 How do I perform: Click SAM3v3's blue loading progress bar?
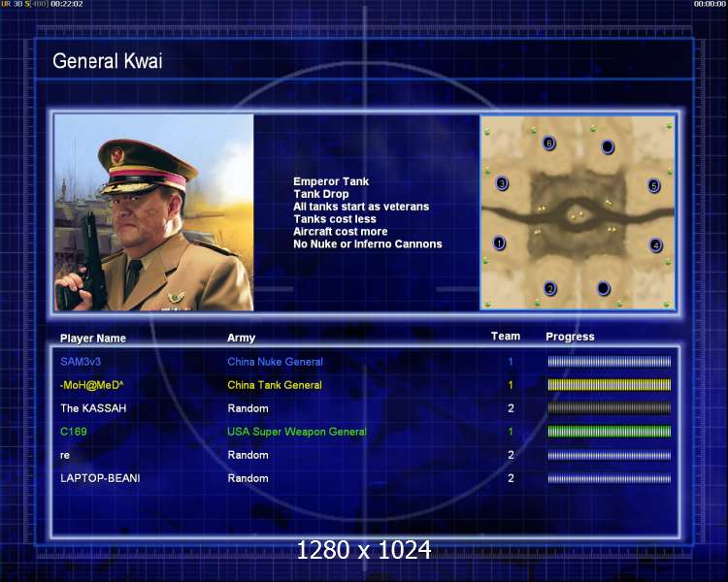[x=610, y=362]
